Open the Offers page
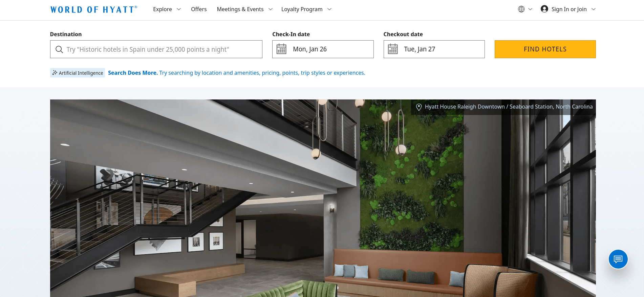The image size is (644, 297). 199,9
